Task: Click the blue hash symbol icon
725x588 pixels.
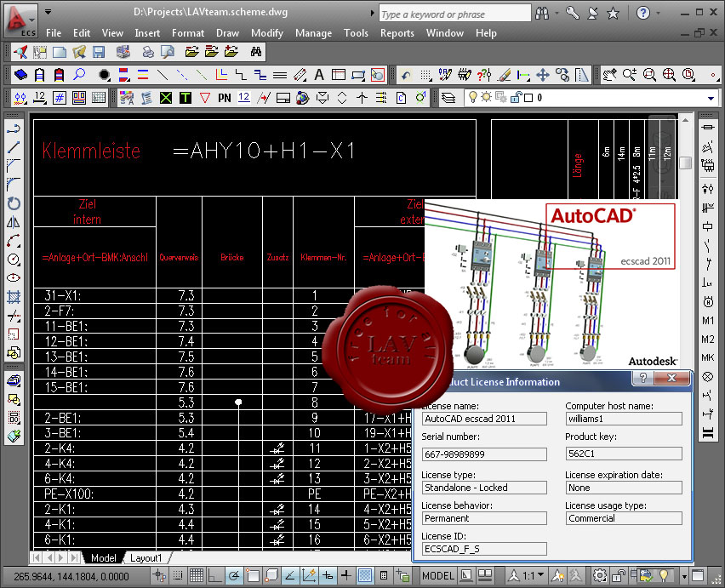Action: coord(60,98)
